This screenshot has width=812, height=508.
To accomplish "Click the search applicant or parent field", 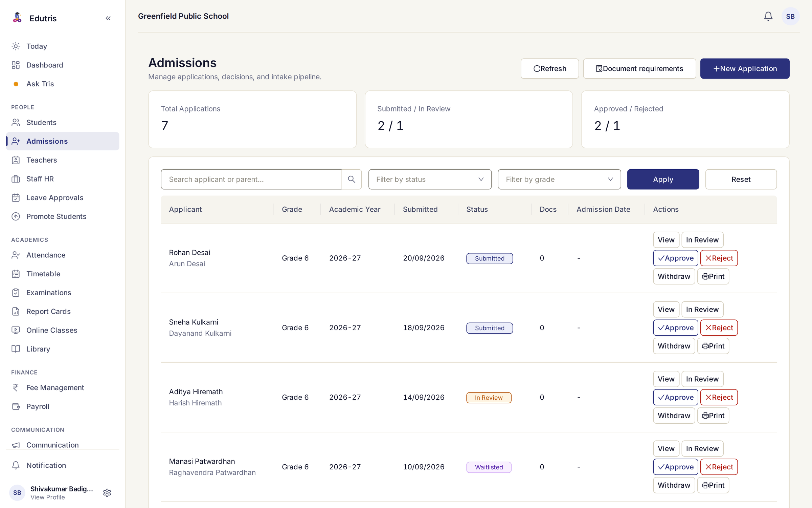I will coord(251,179).
